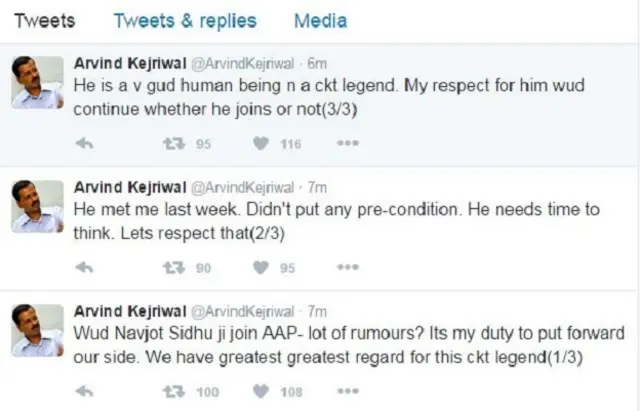Open more options on the (3/3) tweet

(x=347, y=143)
